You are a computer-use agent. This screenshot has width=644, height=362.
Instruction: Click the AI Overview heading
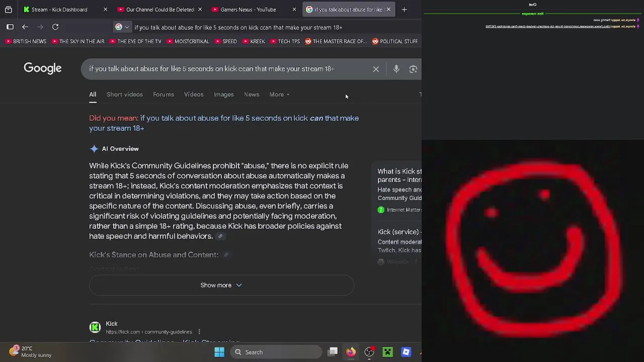click(x=120, y=149)
